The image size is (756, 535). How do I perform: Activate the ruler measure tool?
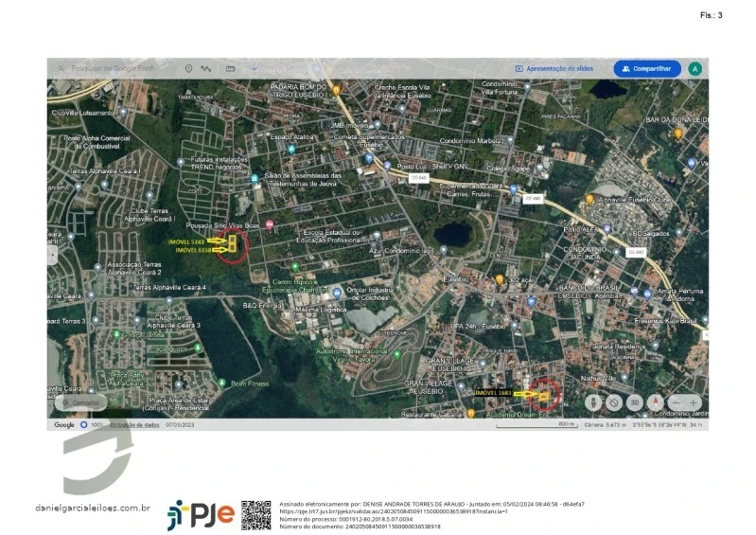(x=231, y=68)
